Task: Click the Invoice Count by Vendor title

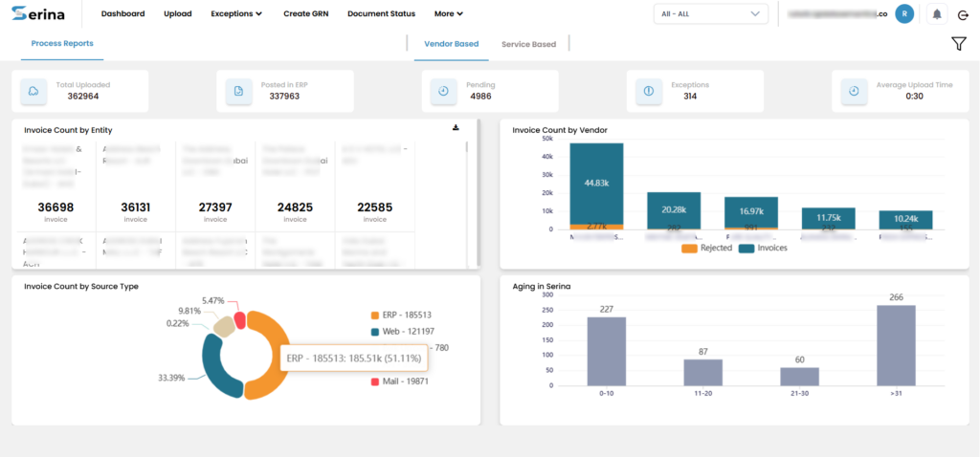Action: click(559, 130)
